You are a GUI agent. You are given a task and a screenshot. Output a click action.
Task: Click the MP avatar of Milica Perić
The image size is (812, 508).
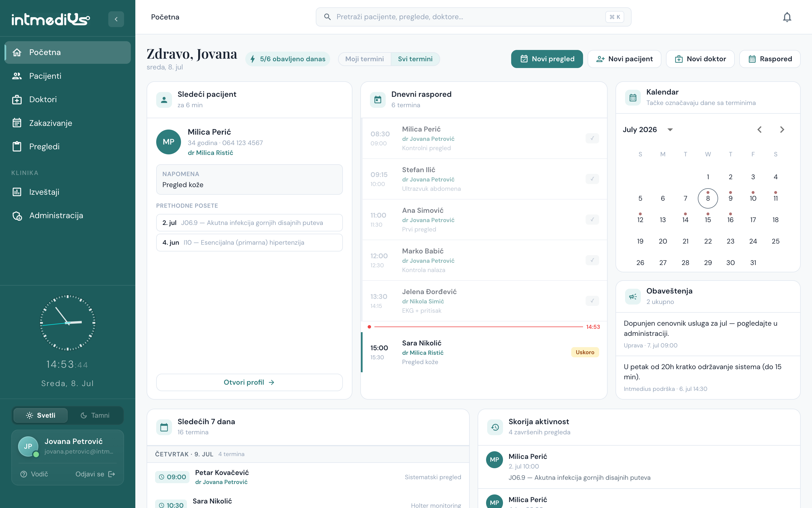168,142
